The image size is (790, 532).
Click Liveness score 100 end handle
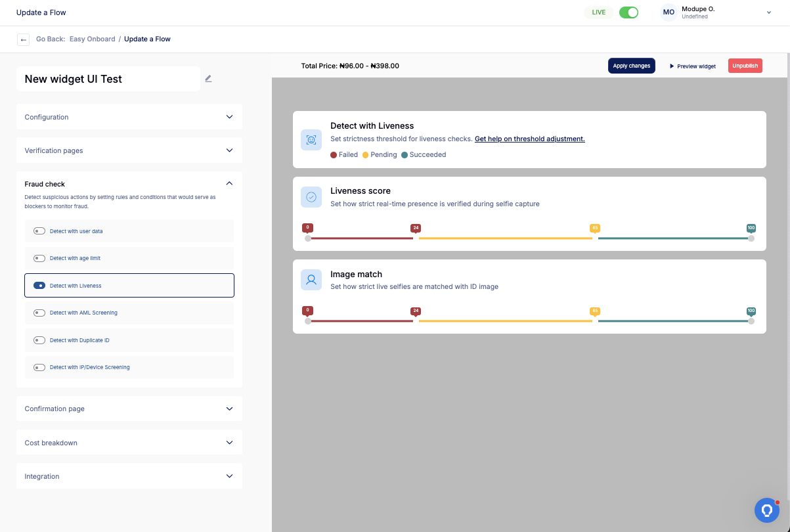(x=751, y=238)
